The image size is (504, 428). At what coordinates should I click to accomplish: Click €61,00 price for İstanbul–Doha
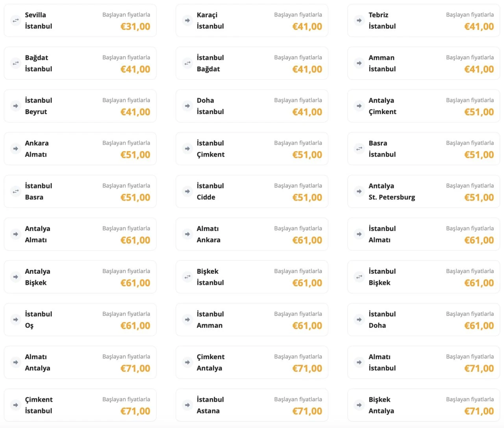[x=479, y=326]
